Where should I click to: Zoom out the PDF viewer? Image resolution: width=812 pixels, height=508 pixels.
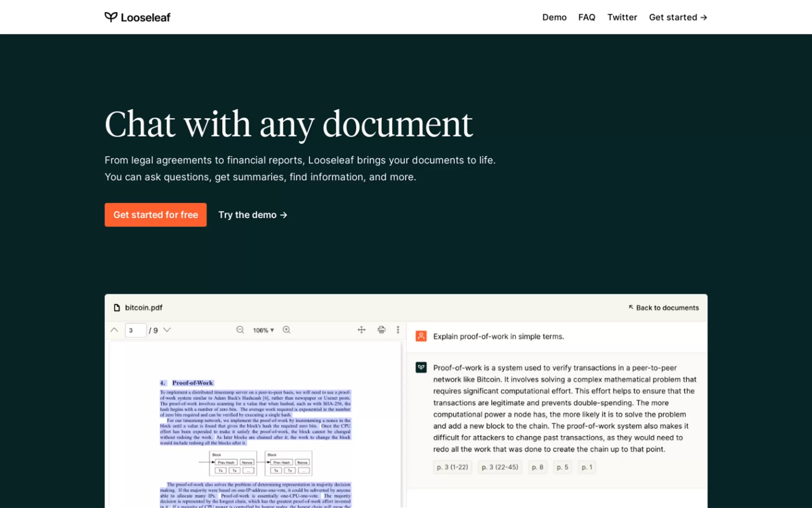coord(240,330)
